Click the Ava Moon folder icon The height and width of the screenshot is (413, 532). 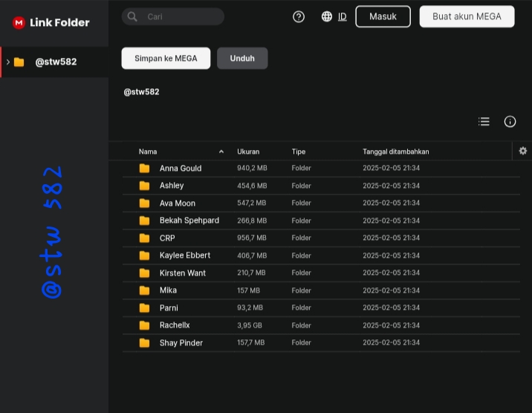click(x=144, y=203)
